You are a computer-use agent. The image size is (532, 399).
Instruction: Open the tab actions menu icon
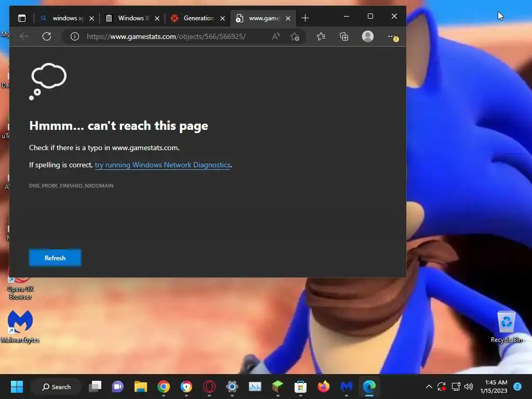point(22,18)
